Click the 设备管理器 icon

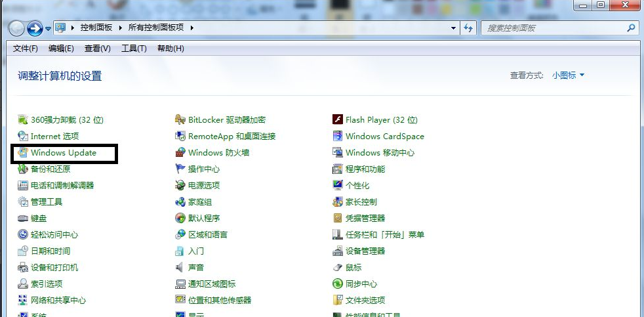[338, 251]
